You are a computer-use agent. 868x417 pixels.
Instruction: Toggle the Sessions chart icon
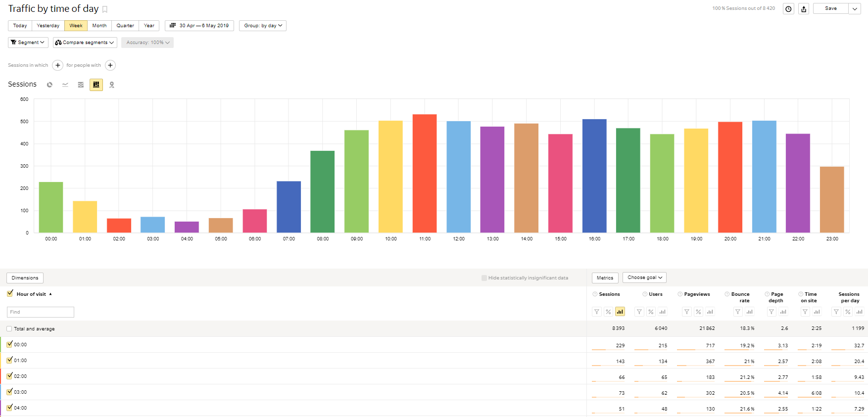[x=620, y=312]
